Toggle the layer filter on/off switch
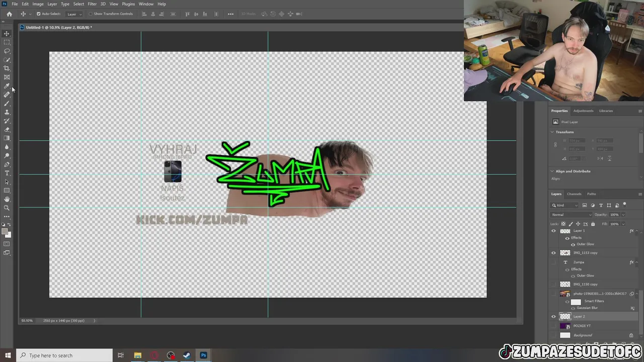Image resolution: width=644 pixels, height=362 pixels. (624, 205)
